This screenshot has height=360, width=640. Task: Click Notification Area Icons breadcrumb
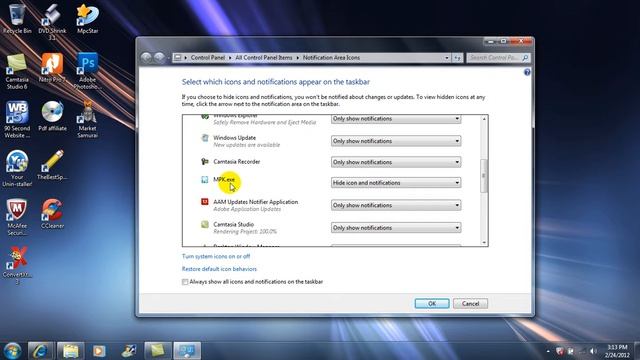pyautogui.click(x=331, y=58)
